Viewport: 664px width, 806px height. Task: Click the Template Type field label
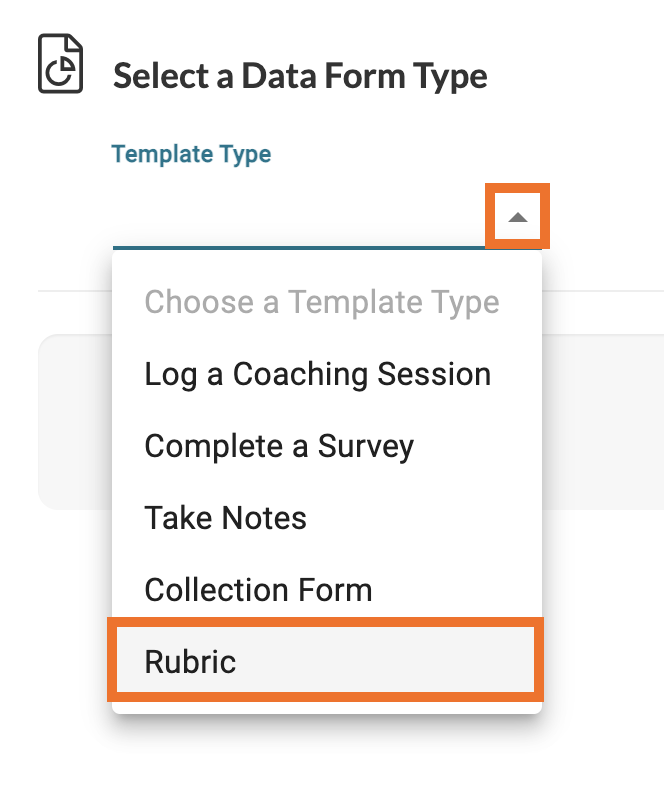tap(191, 154)
